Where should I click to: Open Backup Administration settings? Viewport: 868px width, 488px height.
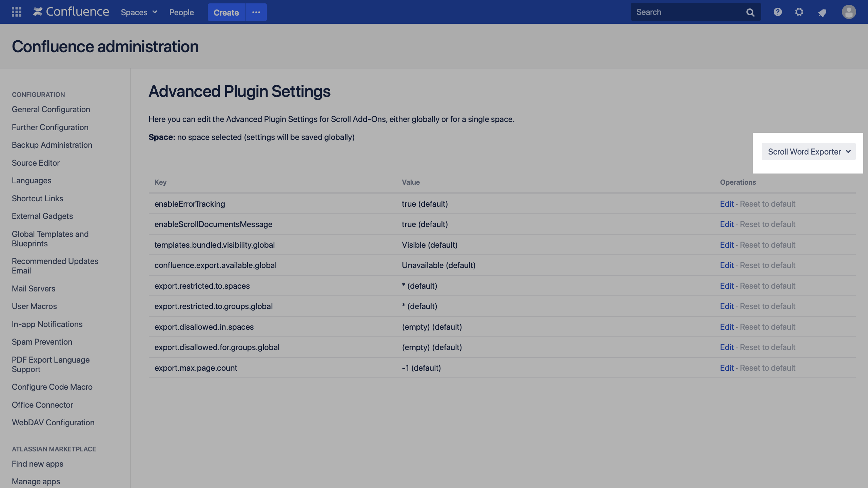point(52,145)
